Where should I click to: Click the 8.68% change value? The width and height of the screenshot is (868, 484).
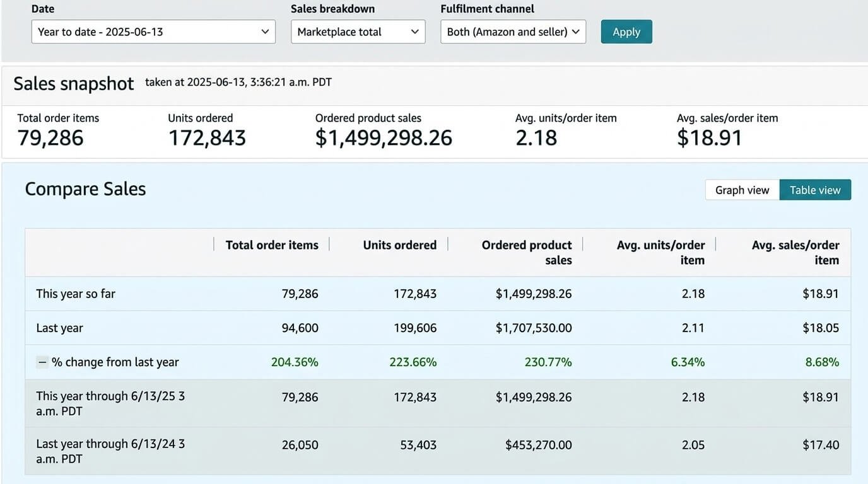pos(821,362)
